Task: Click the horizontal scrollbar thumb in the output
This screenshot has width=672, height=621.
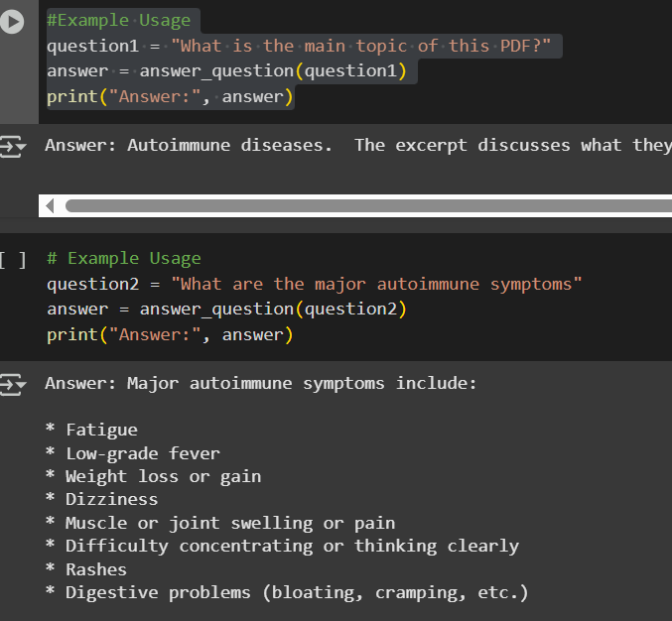Action: coord(368,206)
